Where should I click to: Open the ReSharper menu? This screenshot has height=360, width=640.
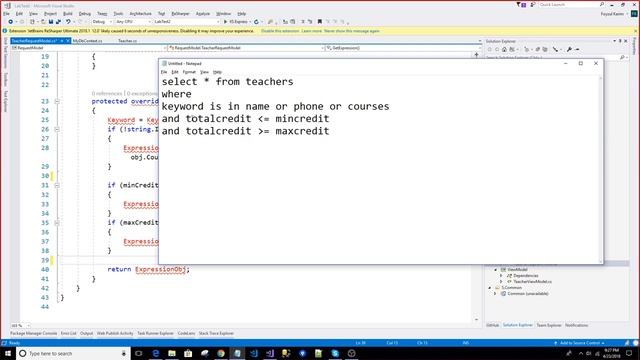tap(180, 13)
